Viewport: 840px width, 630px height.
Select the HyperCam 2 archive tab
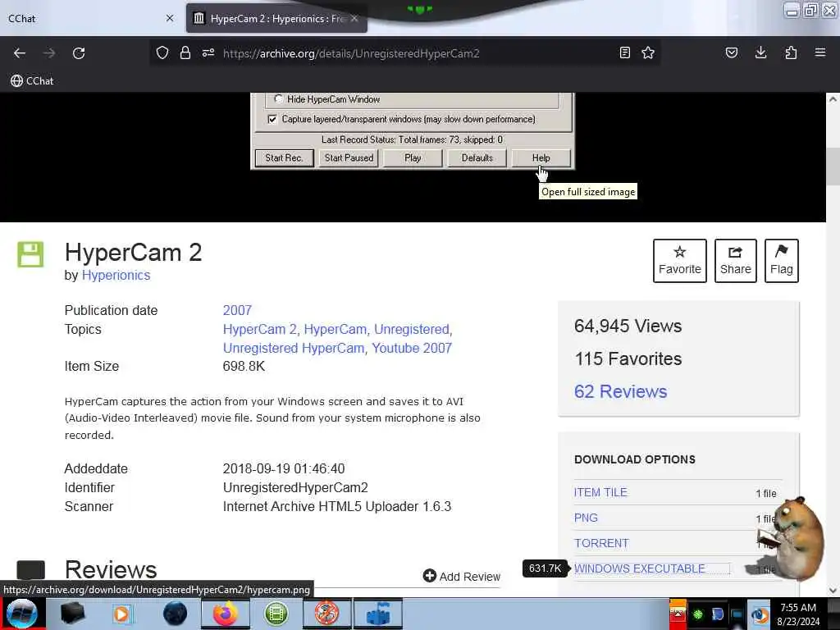pyautogui.click(x=276, y=18)
